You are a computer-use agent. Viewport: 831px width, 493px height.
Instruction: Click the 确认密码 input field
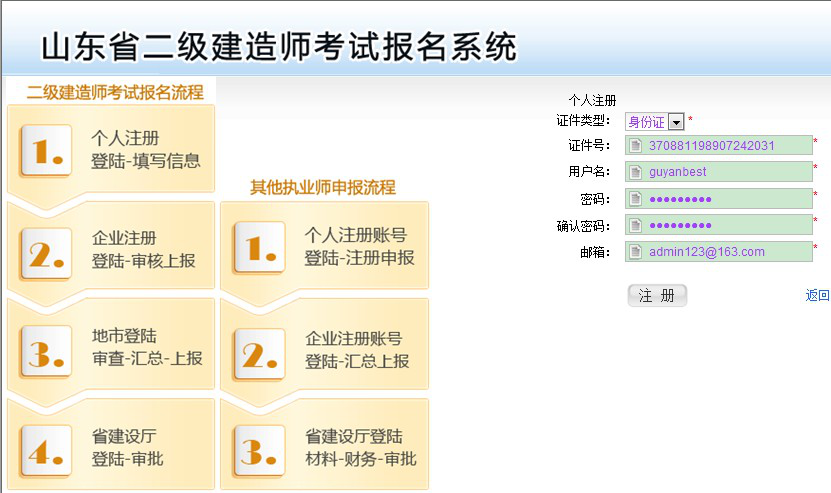click(x=719, y=225)
